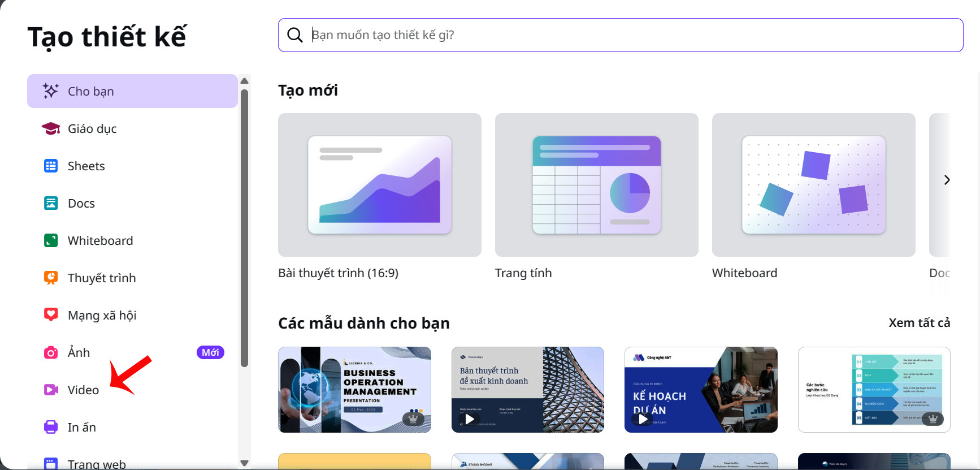Open the Cho bạn category
The width and height of the screenshot is (980, 470).
(132, 91)
